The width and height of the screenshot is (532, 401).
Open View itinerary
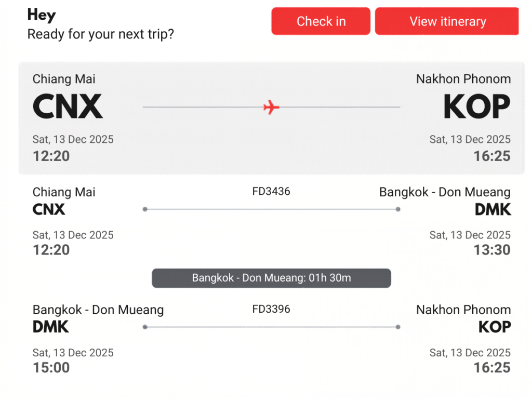pyautogui.click(x=447, y=21)
